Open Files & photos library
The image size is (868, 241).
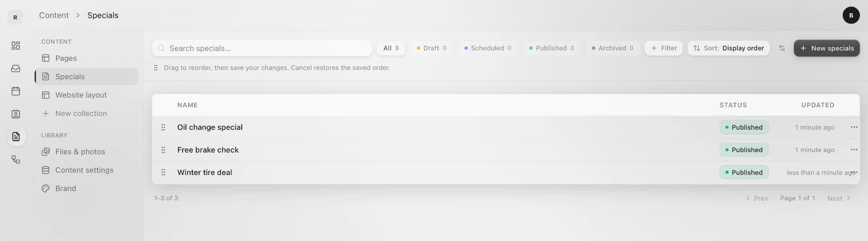point(86,151)
